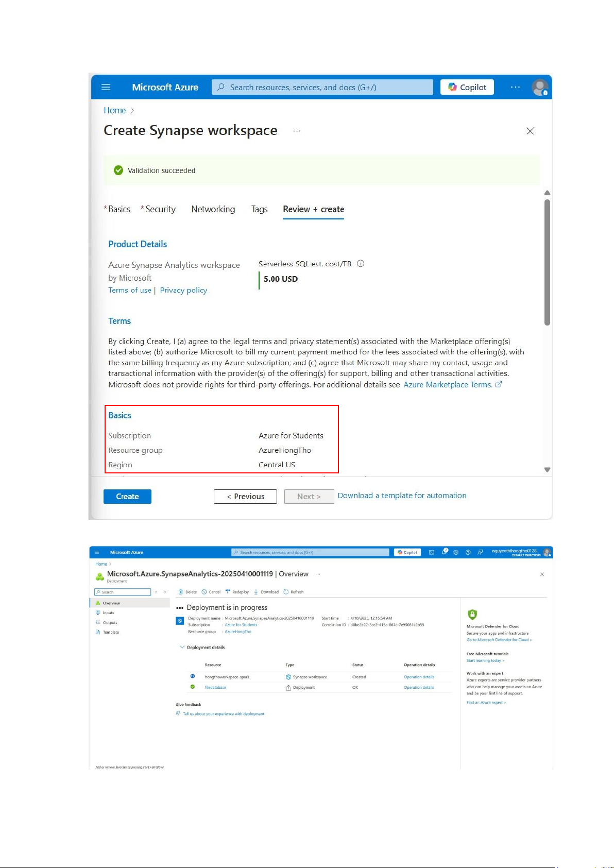The height and width of the screenshot is (868, 614).
Task: Click the Validation succeeded message
Action: (x=161, y=171)
